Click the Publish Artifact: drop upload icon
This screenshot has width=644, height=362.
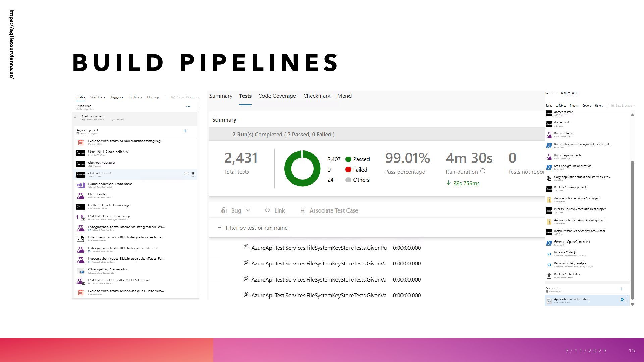point(549,276)
